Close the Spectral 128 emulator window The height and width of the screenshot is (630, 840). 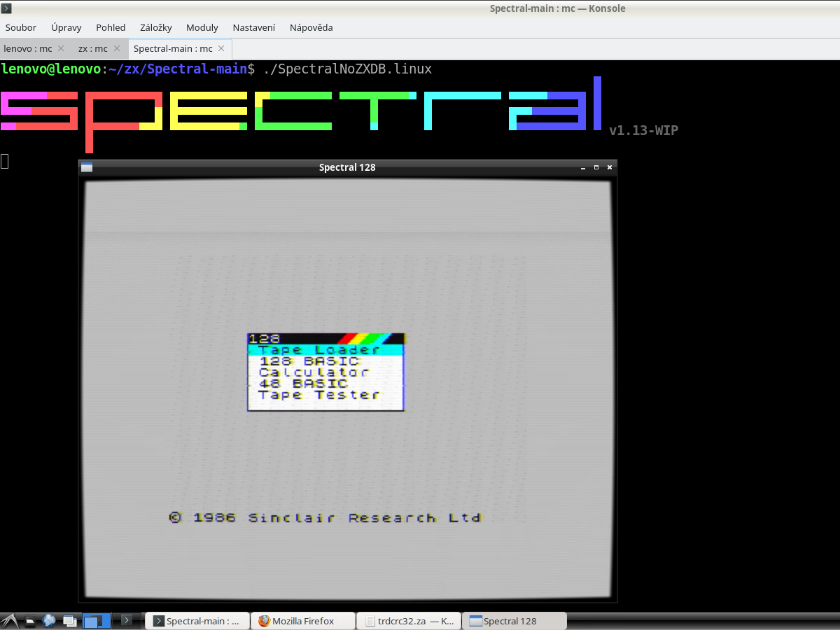click(x=610, y=167)
